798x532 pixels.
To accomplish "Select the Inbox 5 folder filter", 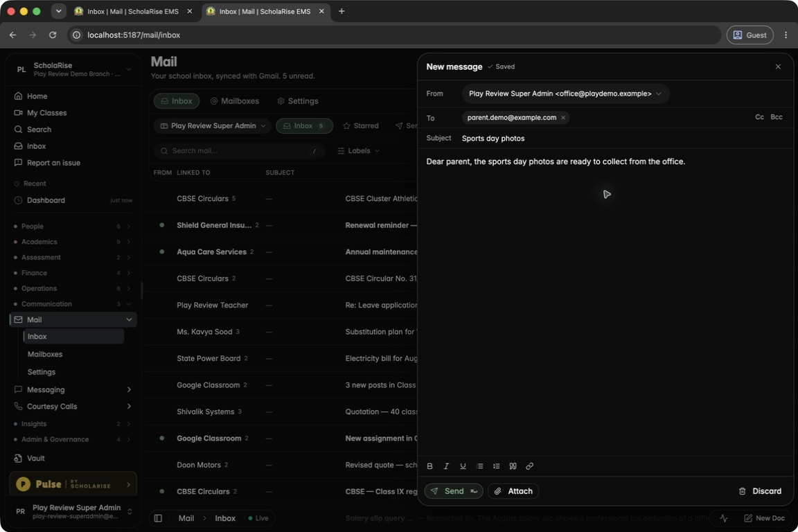I will click(x=304, y=126).
